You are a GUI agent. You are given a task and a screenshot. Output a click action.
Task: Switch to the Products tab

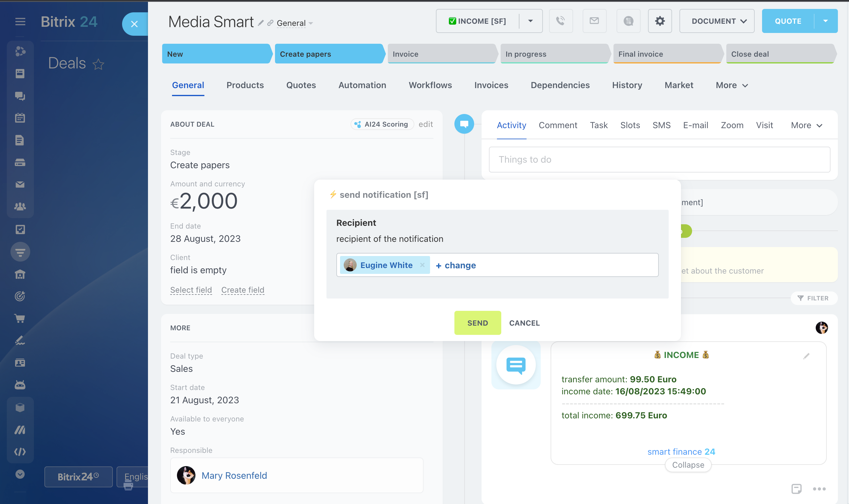[245, 85]
